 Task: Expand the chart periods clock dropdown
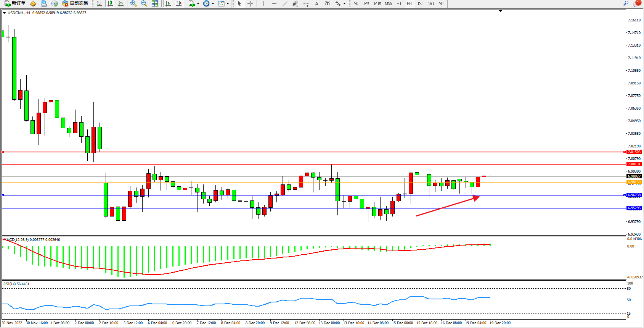[213, 4]
